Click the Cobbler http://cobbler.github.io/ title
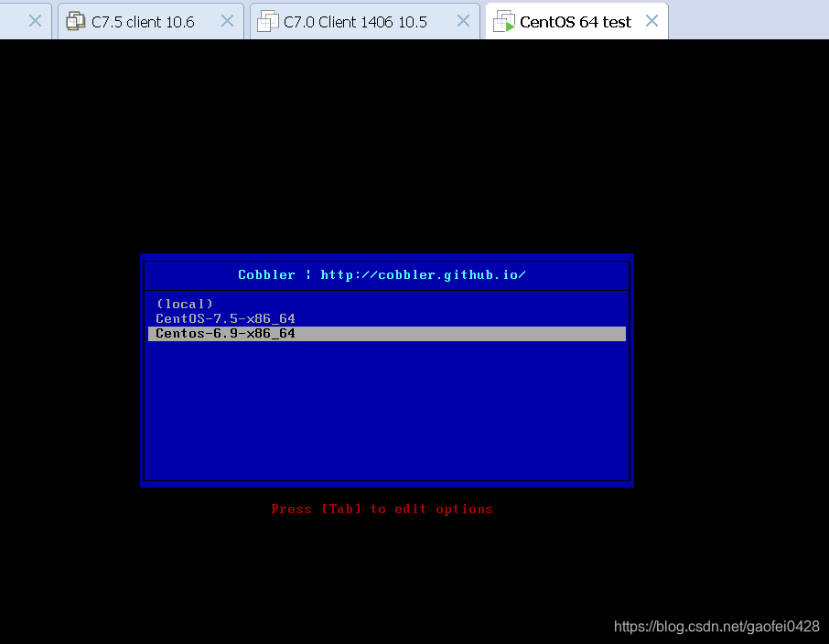829x644 pixels. [382, 275]
